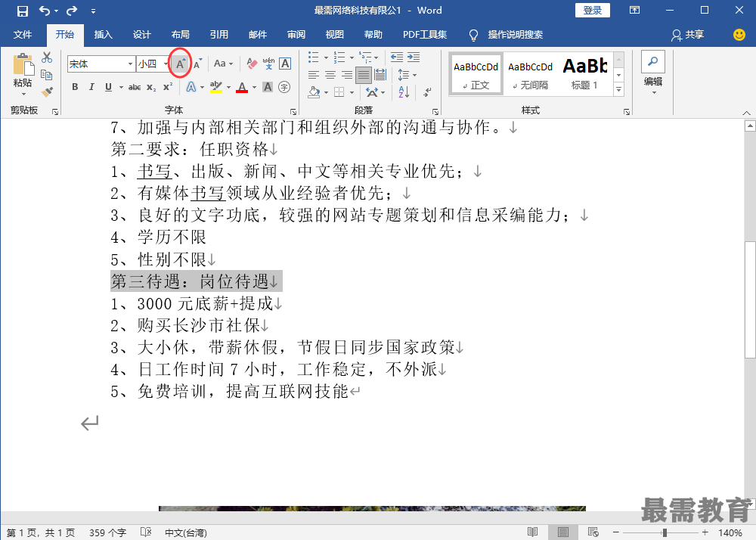Image resolution: width=756 pixels, height=540 pixels.
Task: Apply superscript formatting
Action: (x=168, y=87)
